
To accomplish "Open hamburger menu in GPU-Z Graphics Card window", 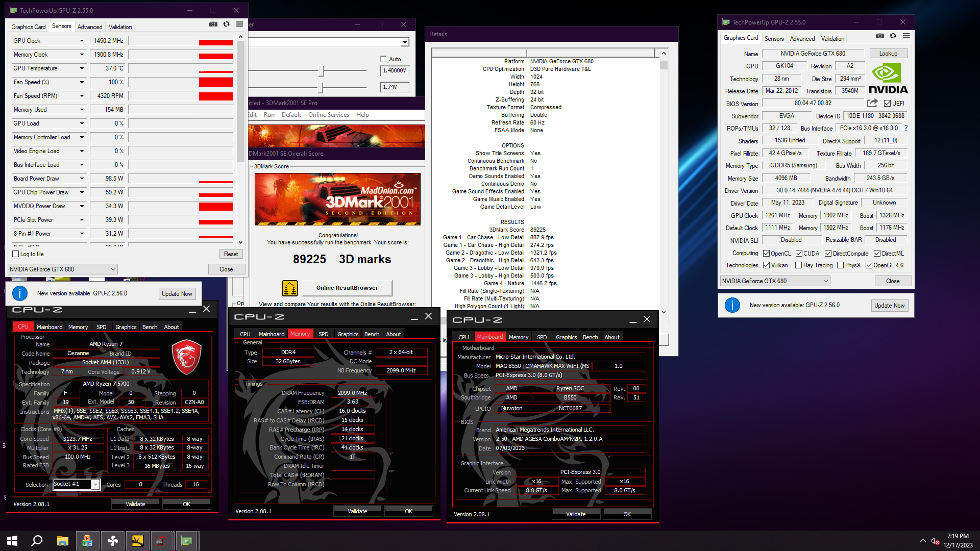I will click(x=906, y=36).
